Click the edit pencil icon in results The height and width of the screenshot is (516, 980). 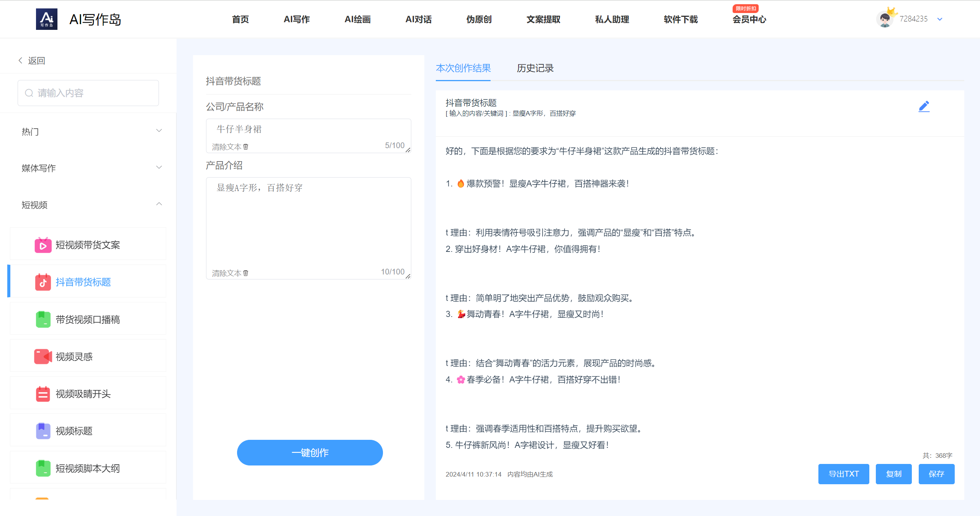(x=924, y=106)
